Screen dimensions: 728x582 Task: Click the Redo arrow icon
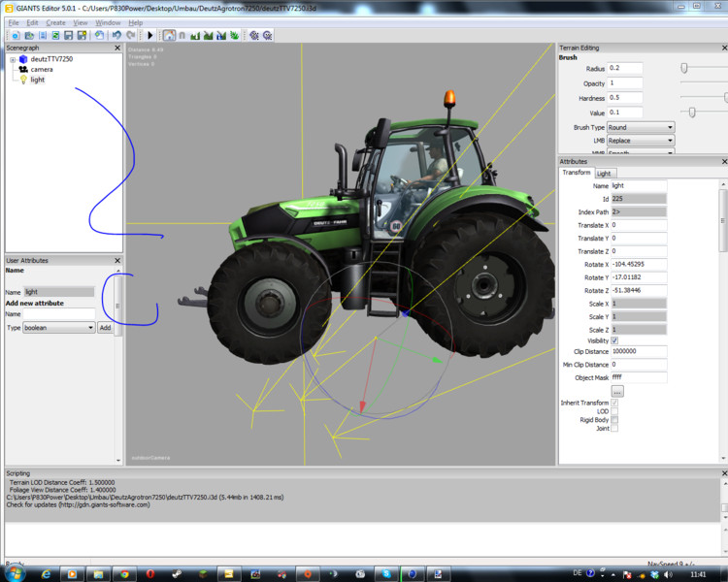tap(131, 35)
